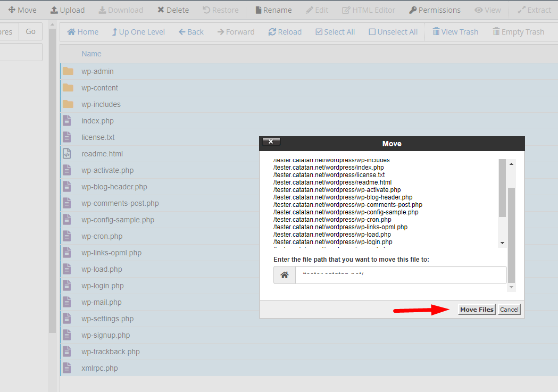Image resolution: width=558 pixels, height=392 pixels.
Task: Click the wp-activate.php file icon
Action: pos(67,170)
